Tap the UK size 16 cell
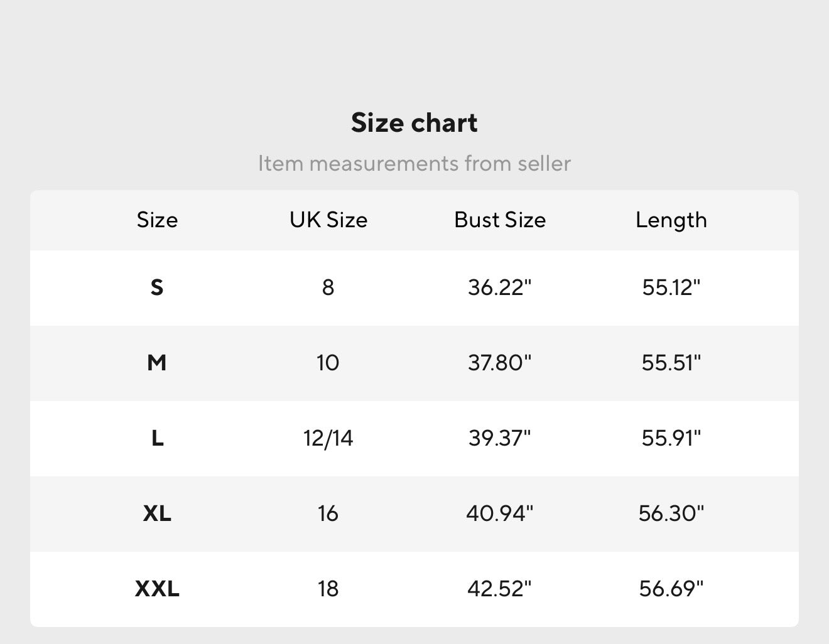Viewport: 829px width, 644px height. pos(328,513)
